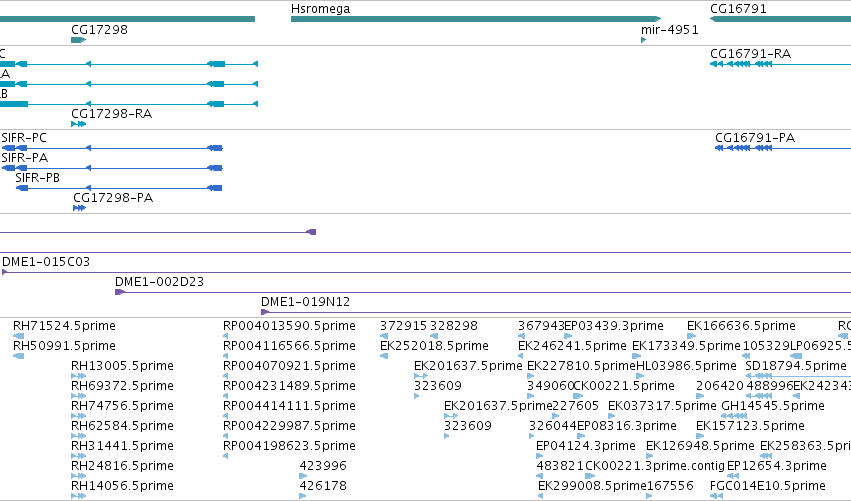Click the EK157123.5prime EST label
Screen dimensions: 851x501
[x=751, y=426]
